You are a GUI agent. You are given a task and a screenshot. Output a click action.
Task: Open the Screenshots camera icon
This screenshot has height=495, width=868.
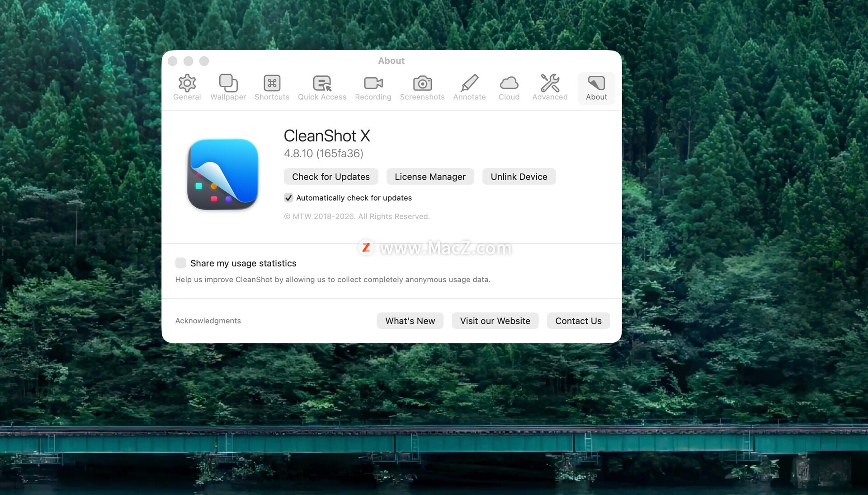pyautogui.click(x=422, y=83)
